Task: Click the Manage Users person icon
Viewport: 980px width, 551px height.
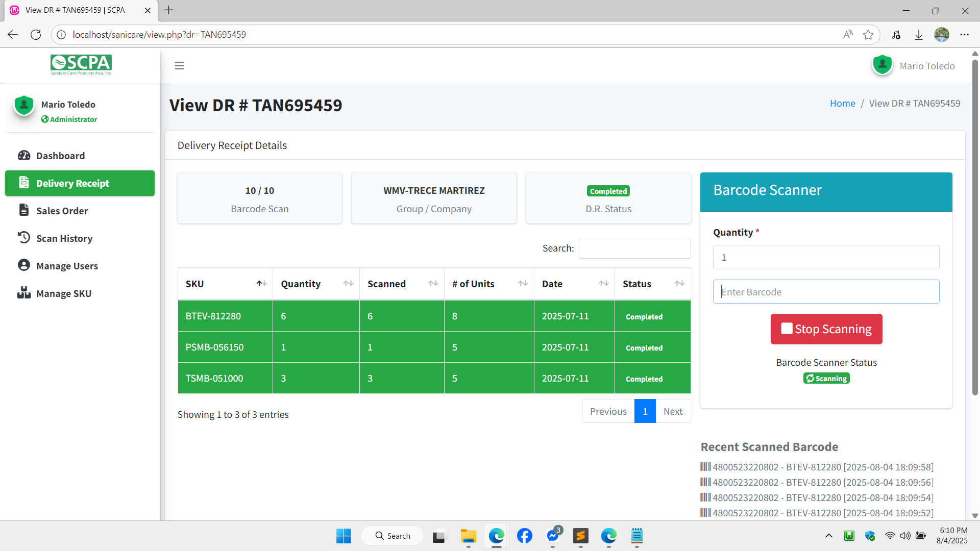Action: point(24,265)
